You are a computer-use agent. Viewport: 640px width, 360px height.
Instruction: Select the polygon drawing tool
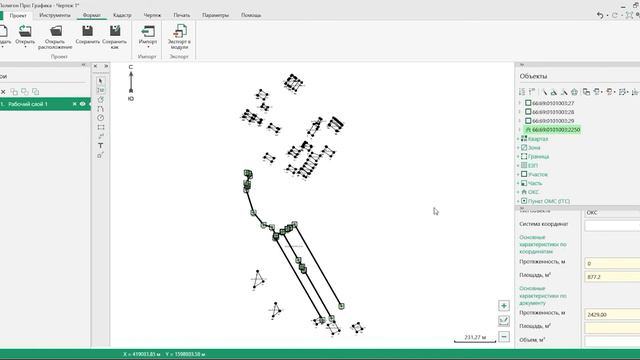101,100
